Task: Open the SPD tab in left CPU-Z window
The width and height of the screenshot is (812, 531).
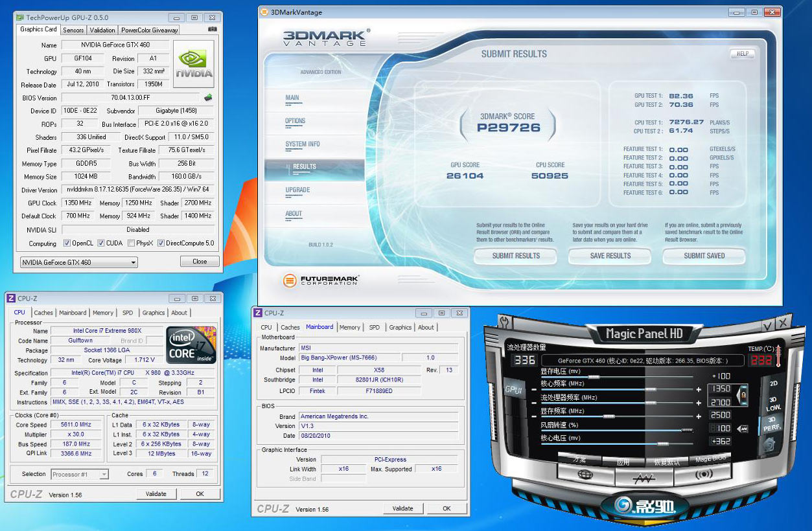Action: click(128, 313)
